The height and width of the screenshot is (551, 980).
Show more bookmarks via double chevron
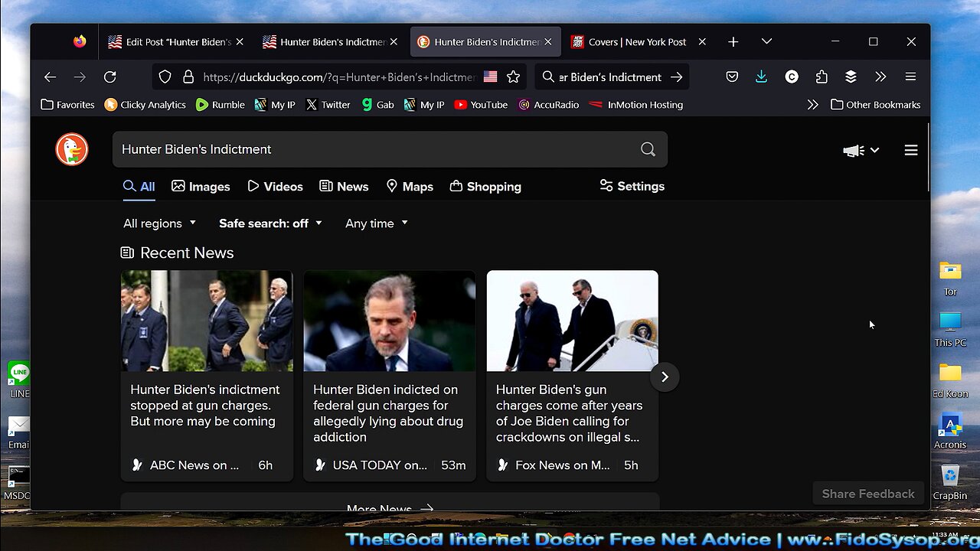coord(812,105)
